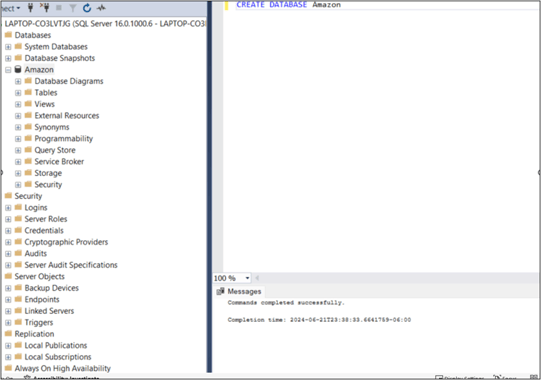
Task: Switch to the Messages tab
Action: tap(239, 292)
